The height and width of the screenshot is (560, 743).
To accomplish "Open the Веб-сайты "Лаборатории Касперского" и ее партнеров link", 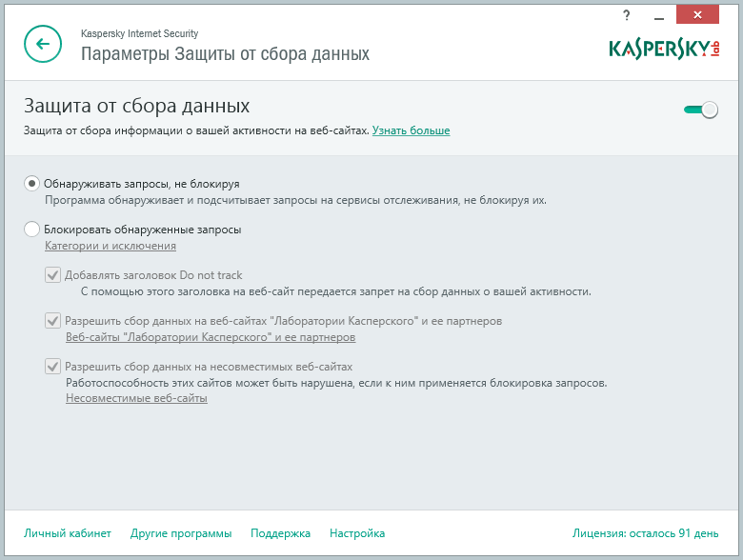I will tap(211, 337).
